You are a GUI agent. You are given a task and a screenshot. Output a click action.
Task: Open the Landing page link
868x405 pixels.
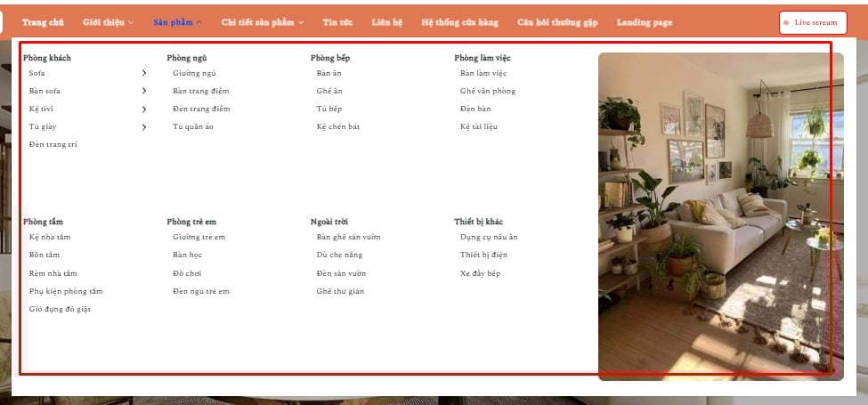[645, 22]
